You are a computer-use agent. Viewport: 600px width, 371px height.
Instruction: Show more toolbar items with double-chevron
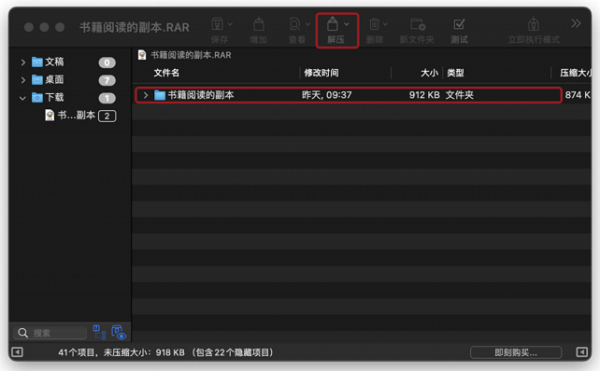coord(576,24)
